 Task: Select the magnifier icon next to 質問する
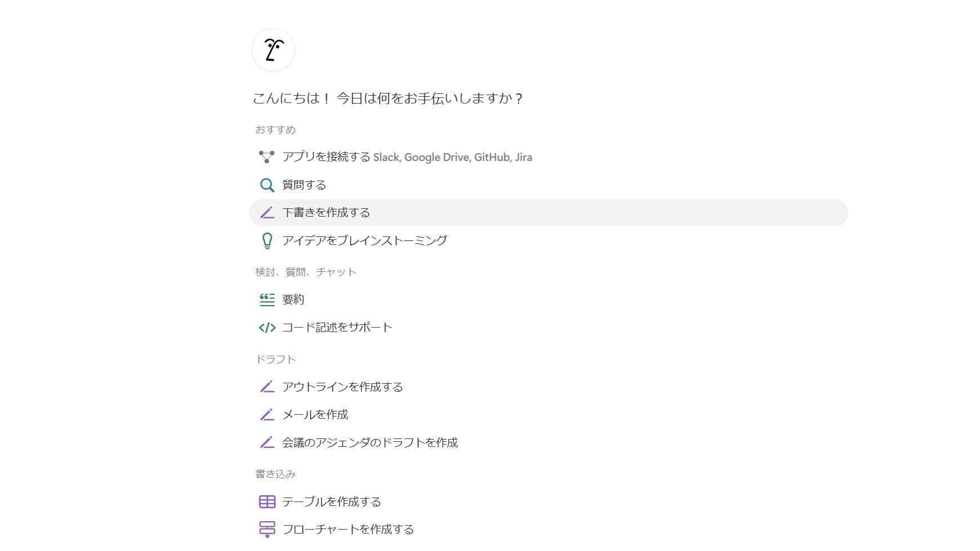coord(267,185)
